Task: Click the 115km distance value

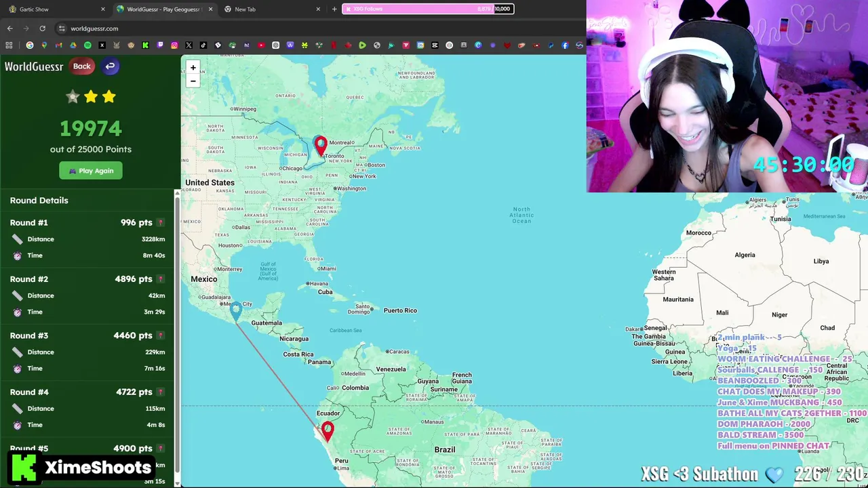Action: pos(155,409)
